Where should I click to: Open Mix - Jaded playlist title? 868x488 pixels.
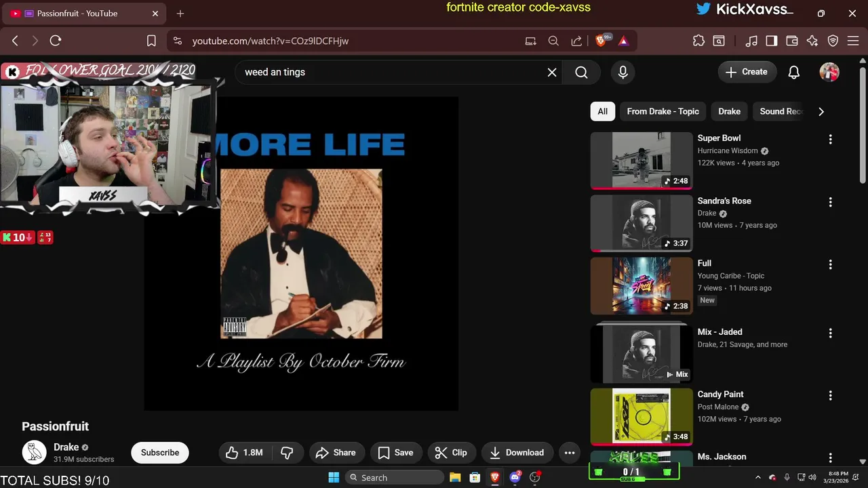click(x=720, y=331)
